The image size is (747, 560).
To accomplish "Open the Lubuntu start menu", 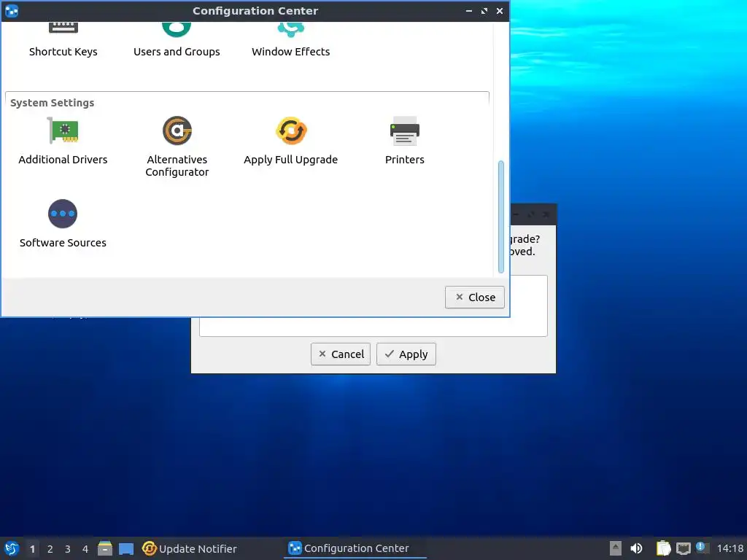I will tap(12, 548).
